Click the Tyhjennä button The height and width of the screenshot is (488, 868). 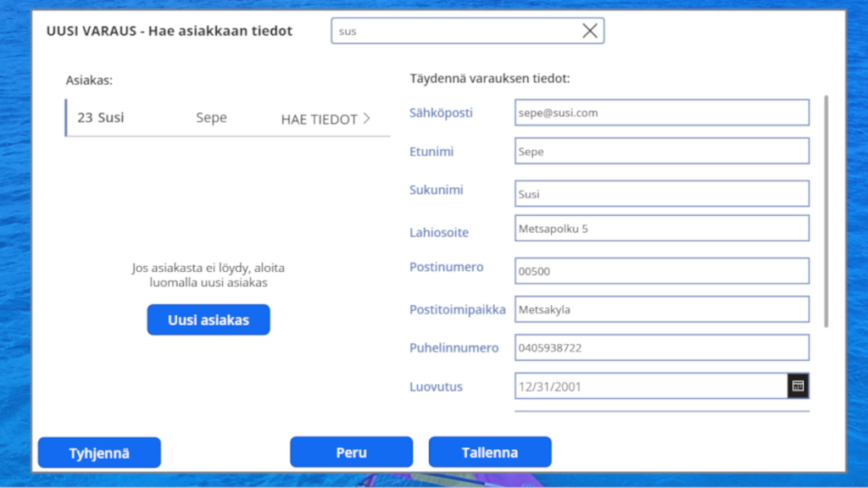point(99,452)
